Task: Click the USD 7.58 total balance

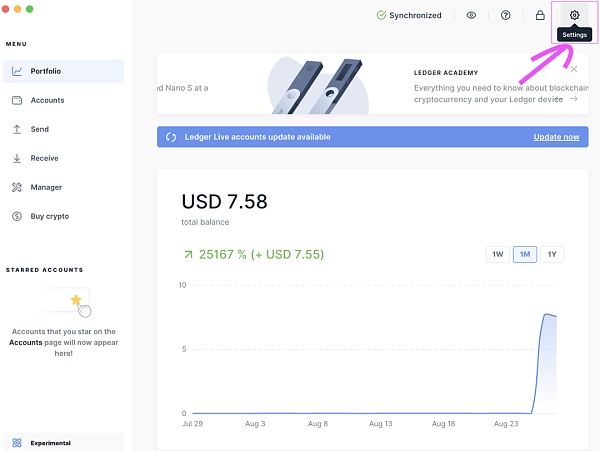Action: pos(224,202)
